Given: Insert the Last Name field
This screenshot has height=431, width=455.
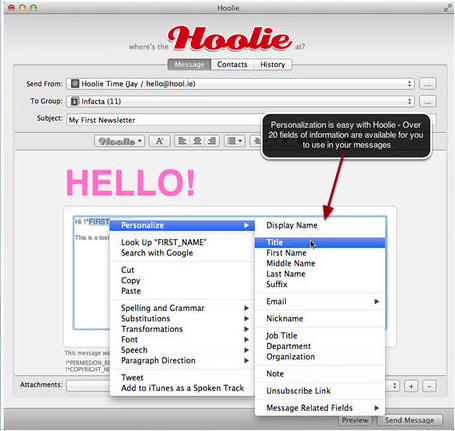Looking at the screenshot, I should pos(320,274).
